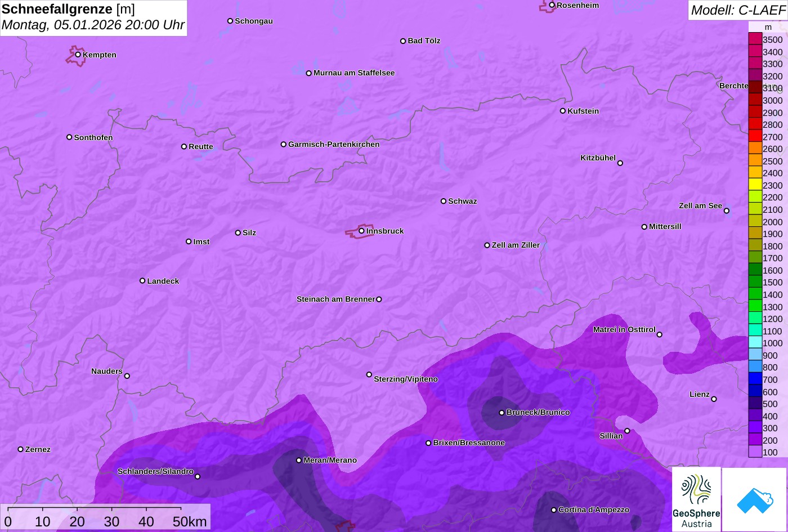Click the 3200 legend value label

click(773, 76)
